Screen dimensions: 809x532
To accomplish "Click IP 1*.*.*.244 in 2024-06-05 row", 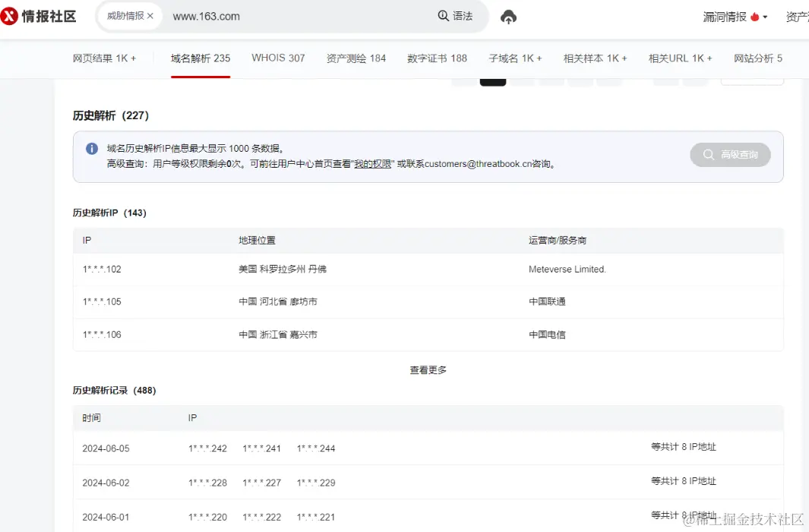I will coord(316,449).
